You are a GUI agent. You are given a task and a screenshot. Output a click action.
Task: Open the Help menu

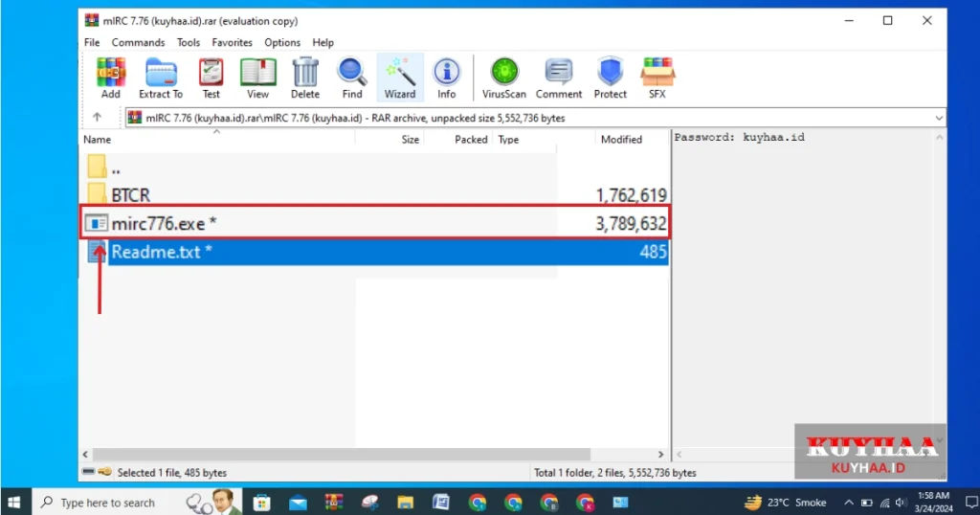click(323, 42)
